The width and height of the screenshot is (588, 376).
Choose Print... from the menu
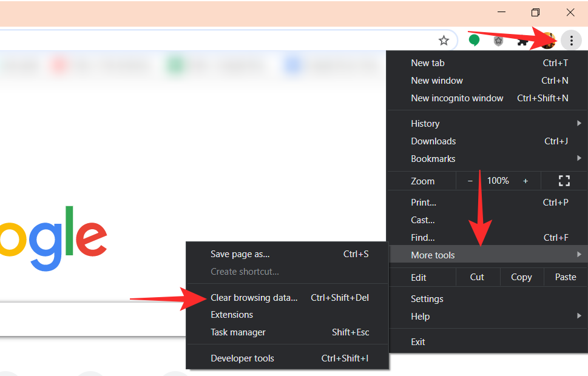click(487, 203)
